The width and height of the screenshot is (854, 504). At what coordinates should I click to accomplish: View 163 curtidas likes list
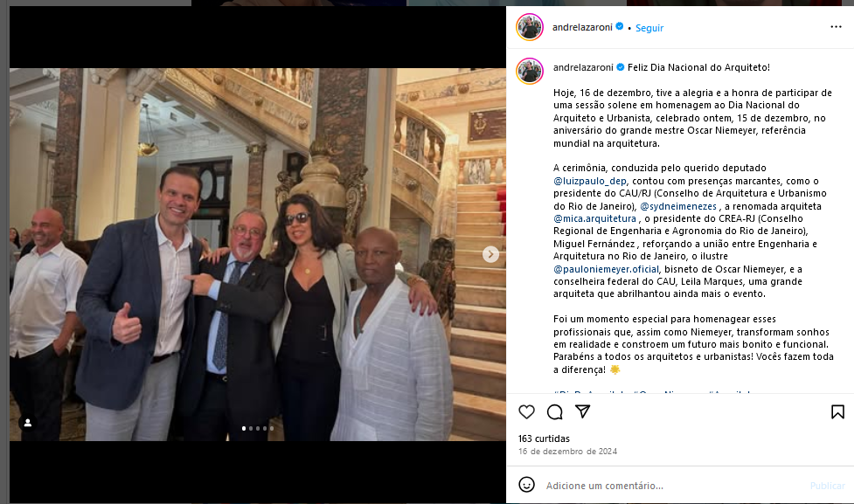[x=544, y=438]
